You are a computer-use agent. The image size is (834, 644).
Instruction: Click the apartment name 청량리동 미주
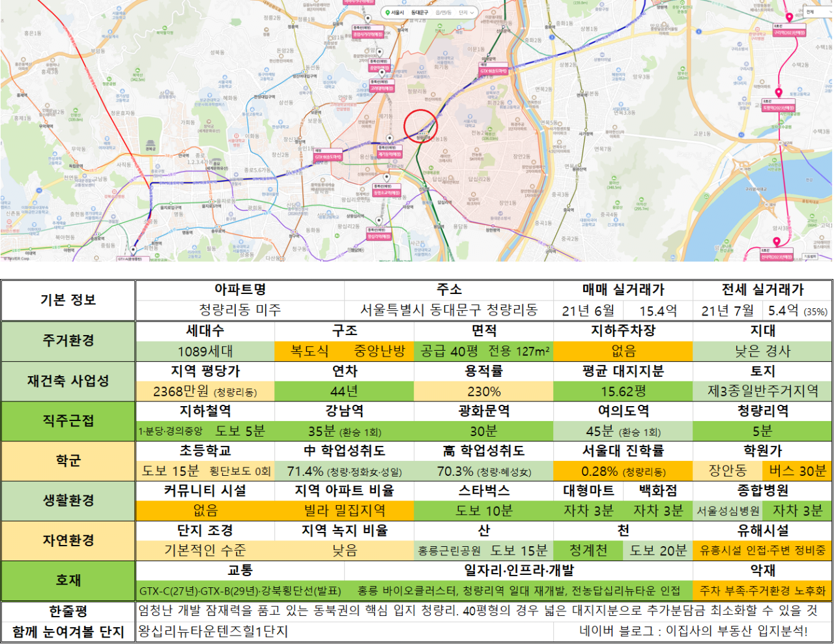pyautogui.click(x=240, y=310)
